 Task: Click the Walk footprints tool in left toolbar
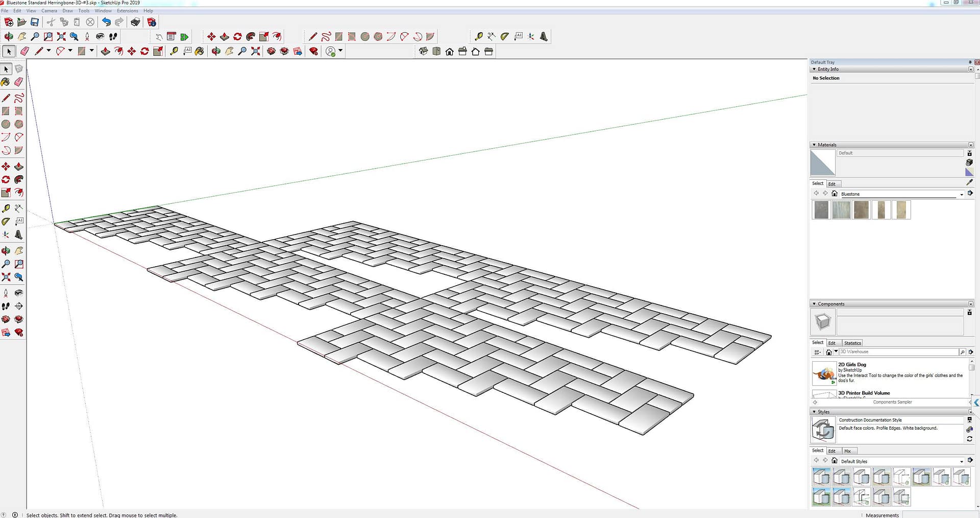pos(6,307)
